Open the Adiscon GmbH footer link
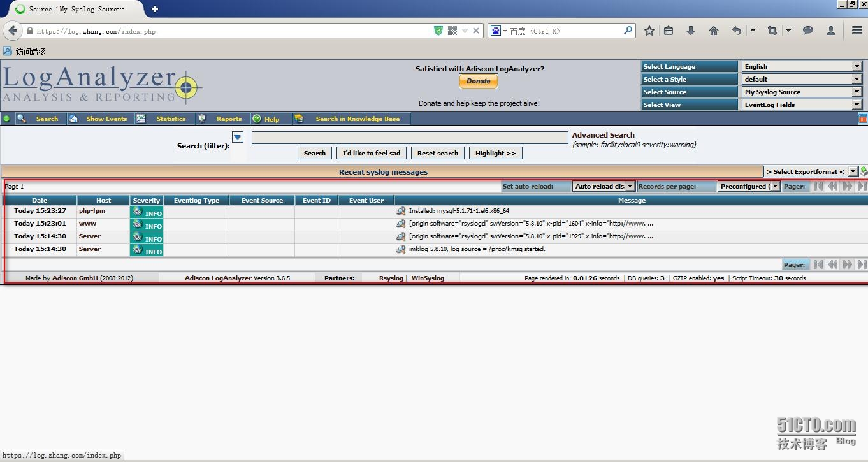This screenshot has height=462, width=868. [x=75, y=278]
